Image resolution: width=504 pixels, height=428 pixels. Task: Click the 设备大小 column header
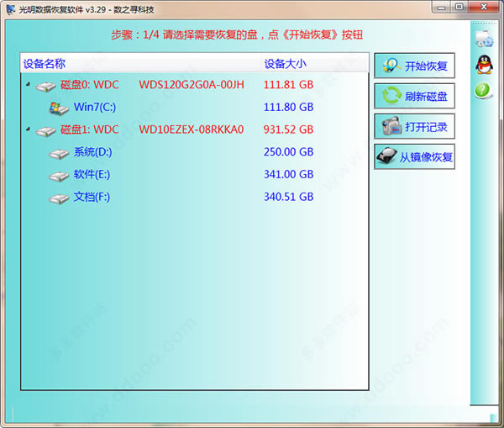coord(286,63)
